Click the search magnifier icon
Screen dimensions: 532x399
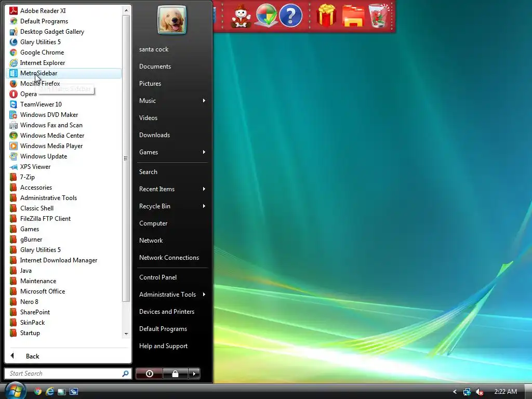(126, 374)
